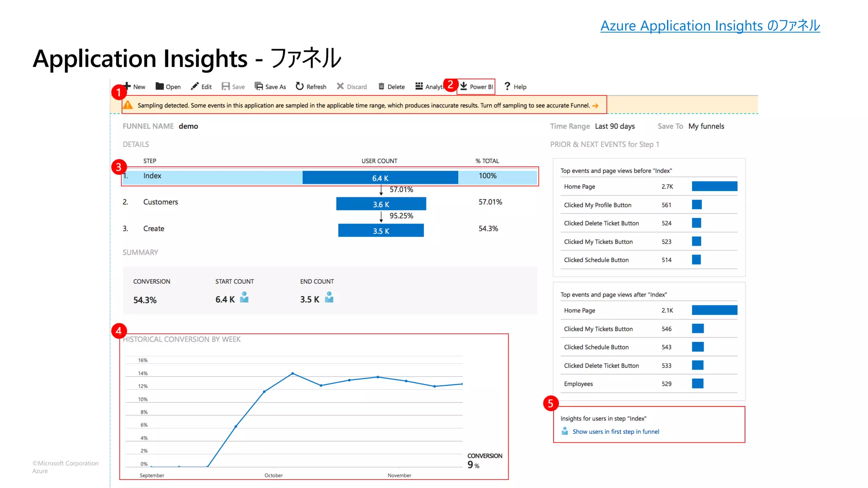Click the Power BI toolbar label

coord(481,87)
